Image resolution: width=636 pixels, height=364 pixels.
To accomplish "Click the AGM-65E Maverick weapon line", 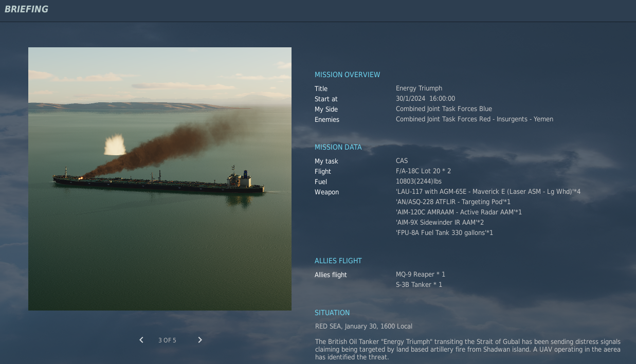I will click(487, 192).
